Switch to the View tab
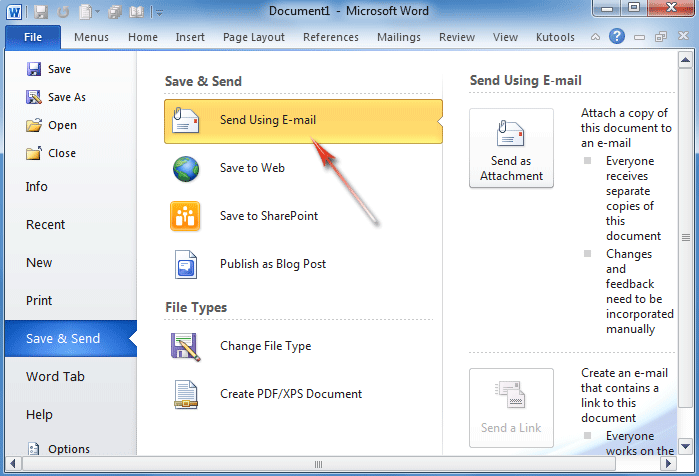Image resolution: width=699 pixels, height=476 pixels. coord(505,37)
